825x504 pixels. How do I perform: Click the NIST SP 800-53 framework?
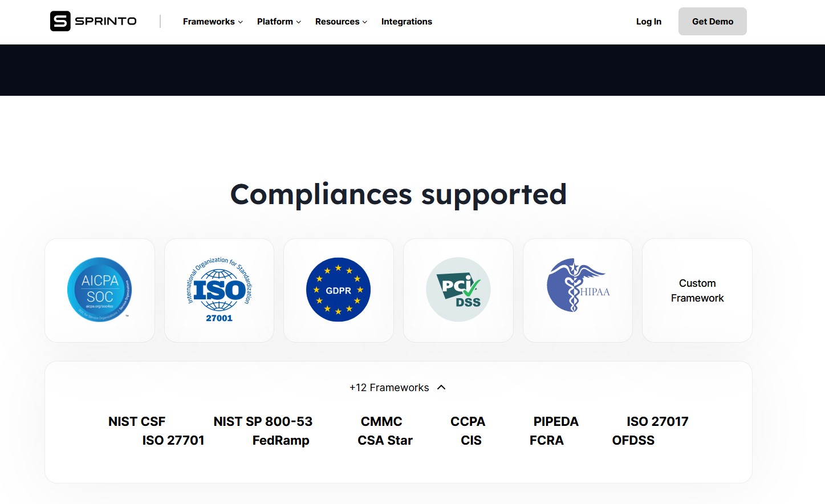263,421
